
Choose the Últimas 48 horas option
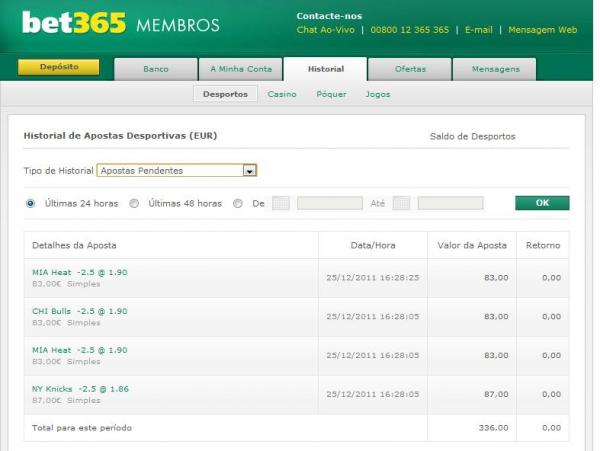[x=134, y=203]
